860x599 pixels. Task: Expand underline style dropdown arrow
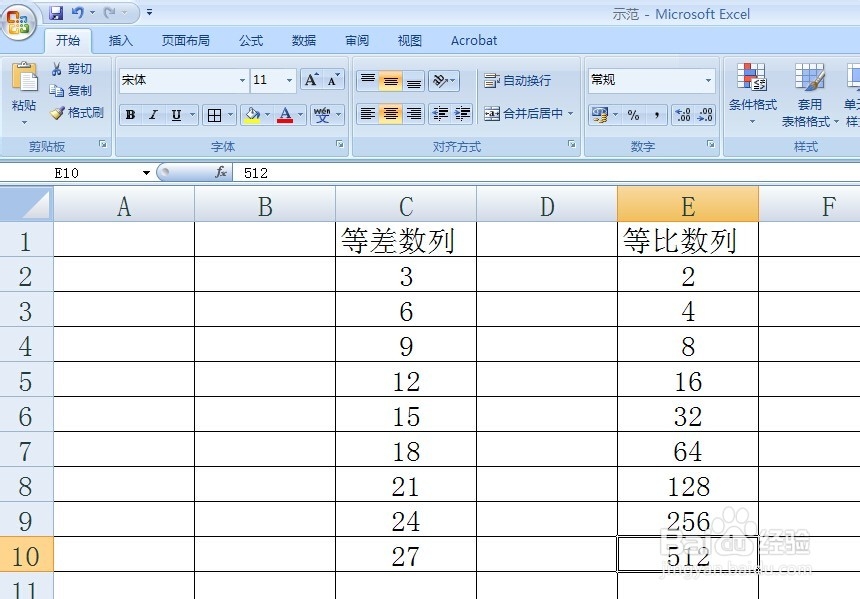point(193,115)
